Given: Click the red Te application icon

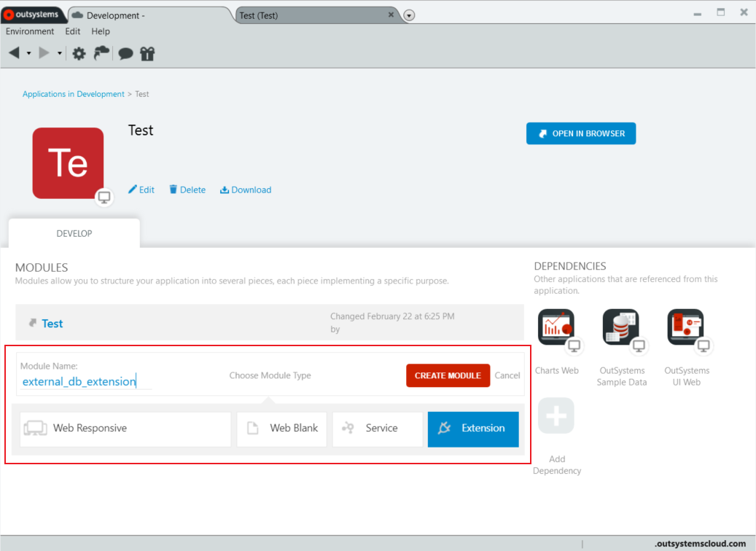Looking at the screenshot, I should pos(68,162).
